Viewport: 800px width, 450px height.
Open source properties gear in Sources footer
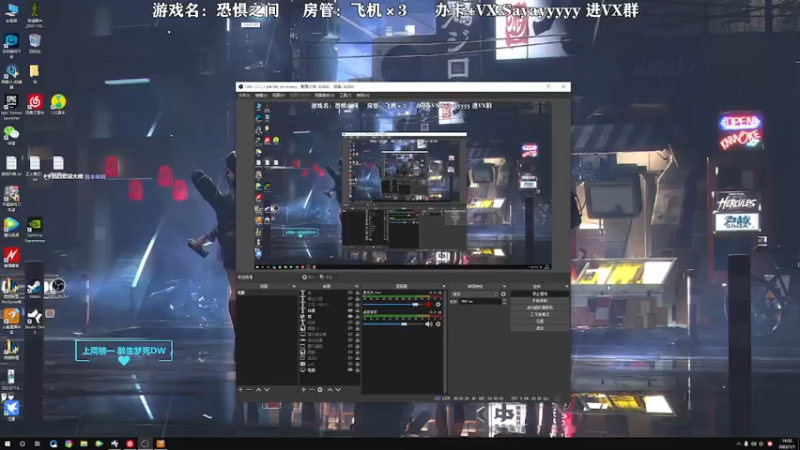point(320,389)
